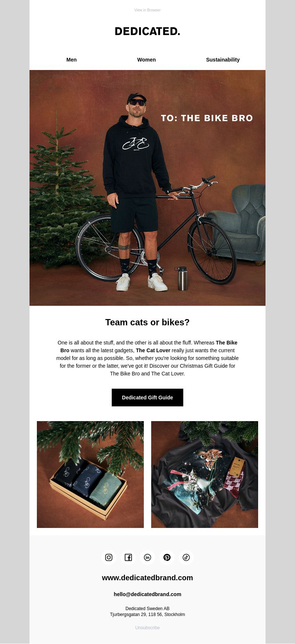The height and width of the screenshot is (644, 295).
Task: Click the bold The Cat Lover text
Action: coord(153,350)
